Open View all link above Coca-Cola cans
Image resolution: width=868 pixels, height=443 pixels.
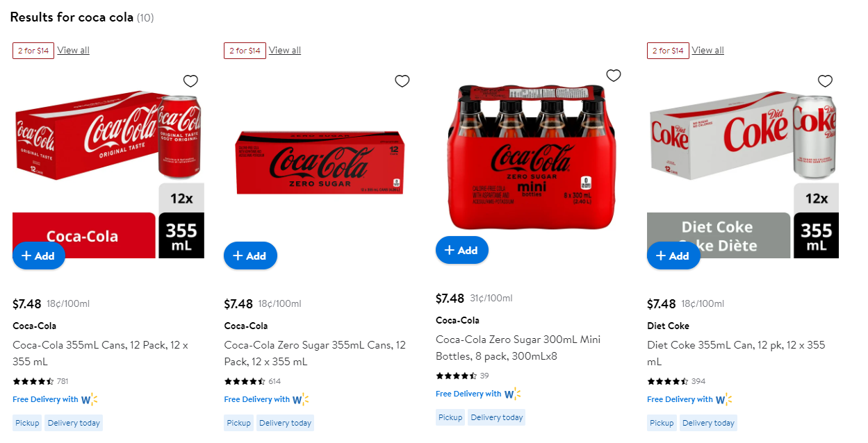point(73,50)
